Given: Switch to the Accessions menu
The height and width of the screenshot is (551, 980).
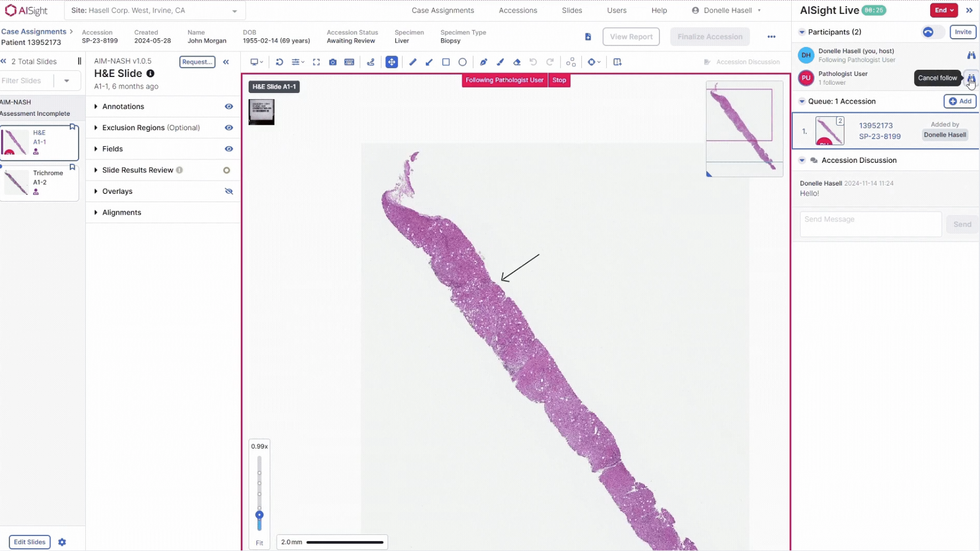Looking at the screenshot, I should point(518,10).
